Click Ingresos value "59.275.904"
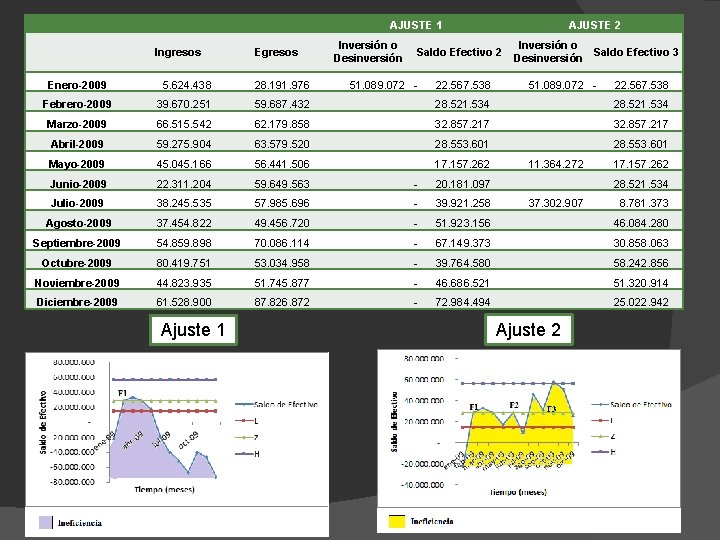This screenshot has height=540, width=720. pyautogui.click(x=184, y=144)
